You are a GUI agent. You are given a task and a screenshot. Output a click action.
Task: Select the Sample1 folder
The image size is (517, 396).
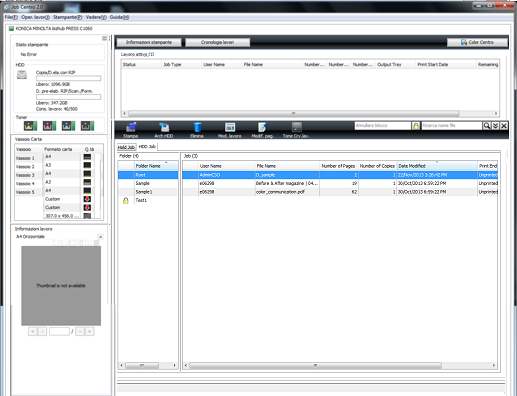coord(148,192)
